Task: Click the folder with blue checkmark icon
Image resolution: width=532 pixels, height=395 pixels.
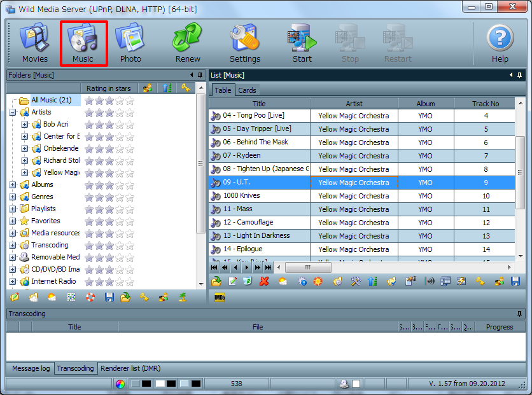Action: (x=391, y=281)
